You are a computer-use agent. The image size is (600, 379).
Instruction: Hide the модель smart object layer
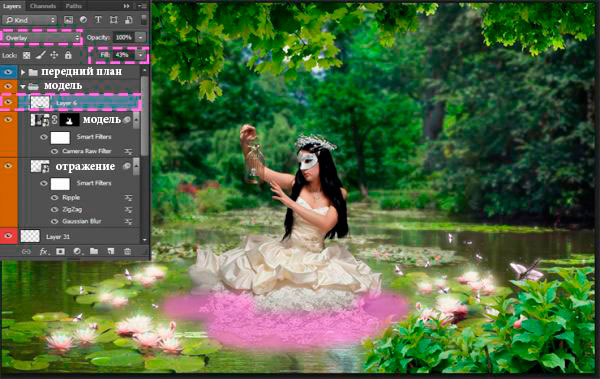click(8, 120)
